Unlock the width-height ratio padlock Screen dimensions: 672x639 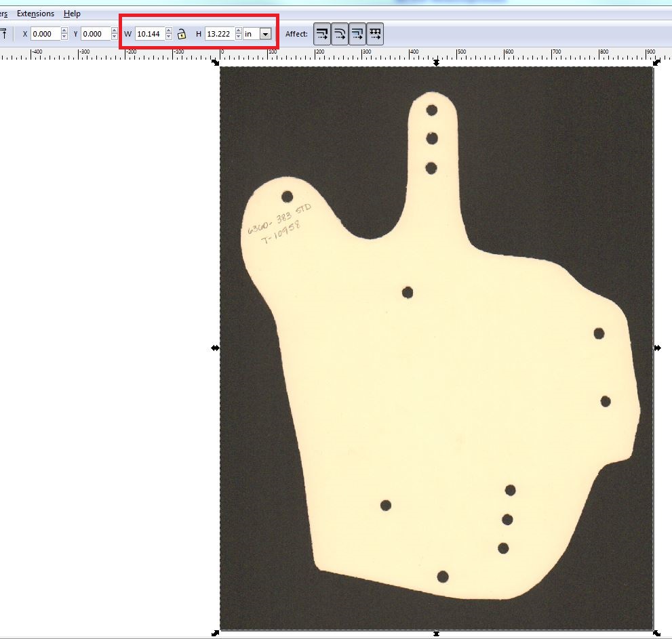(x=182, y=33)
